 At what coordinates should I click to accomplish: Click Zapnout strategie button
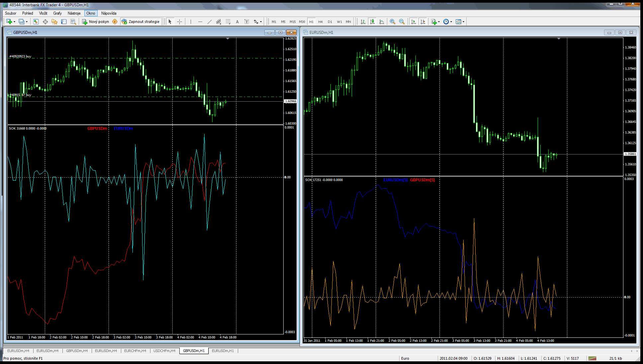click(x=140, y=22)
